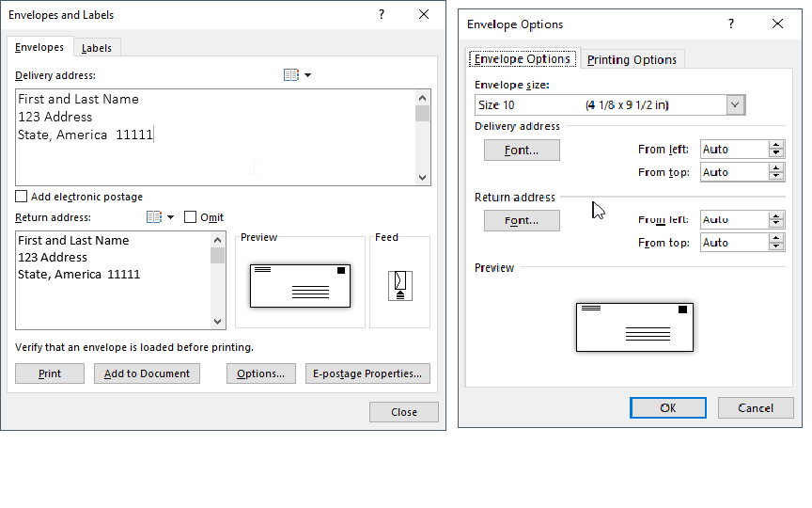
Task: Click the Add to Document button
Action: click(x=147, y=373)
